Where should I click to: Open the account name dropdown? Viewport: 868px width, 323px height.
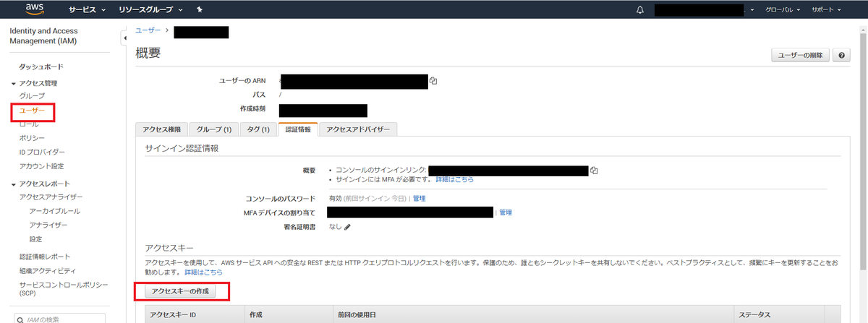pyautogui.click(x=705, y=10)
